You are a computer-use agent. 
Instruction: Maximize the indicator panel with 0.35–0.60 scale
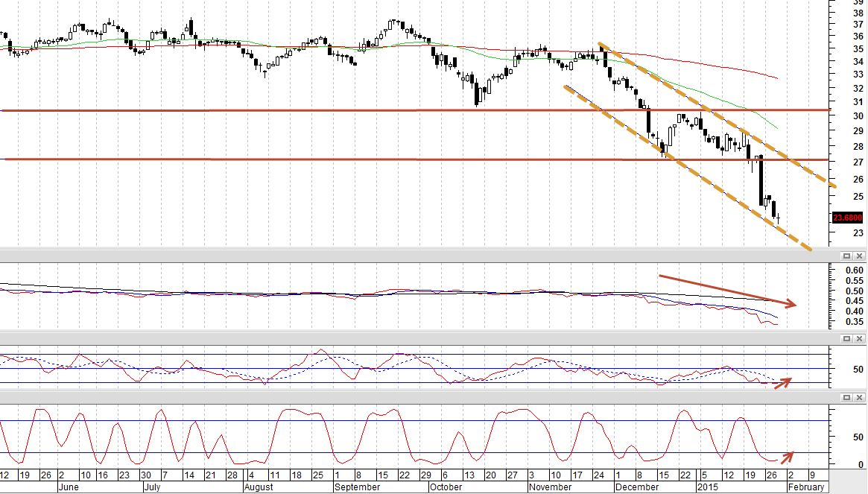click(846, 256)
